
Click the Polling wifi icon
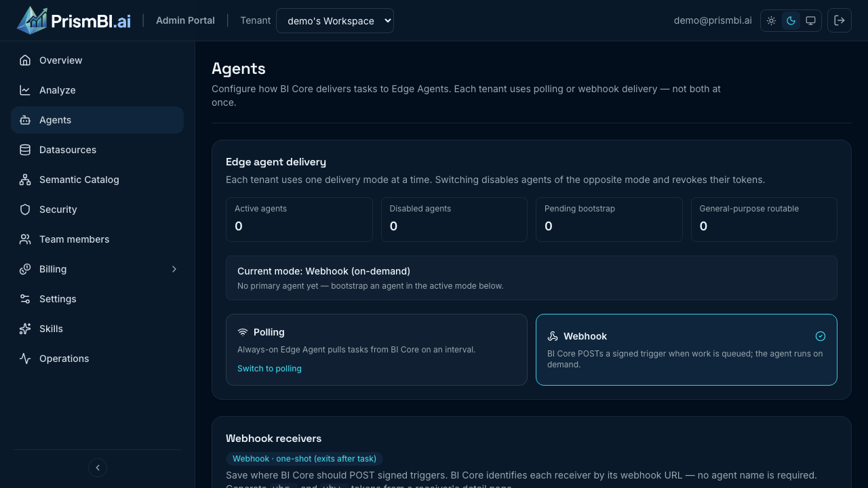pyautogui.click(x=243, y=332)
